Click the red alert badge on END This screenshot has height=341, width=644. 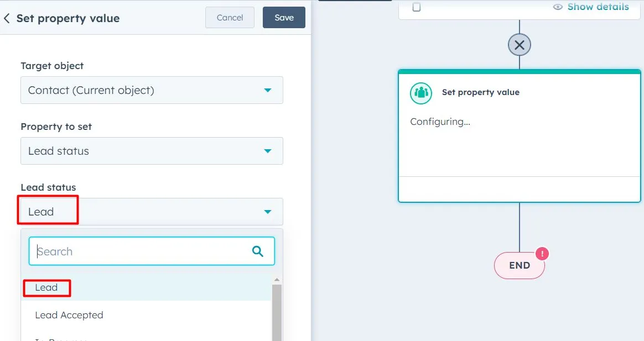click(x=542, y=254)
